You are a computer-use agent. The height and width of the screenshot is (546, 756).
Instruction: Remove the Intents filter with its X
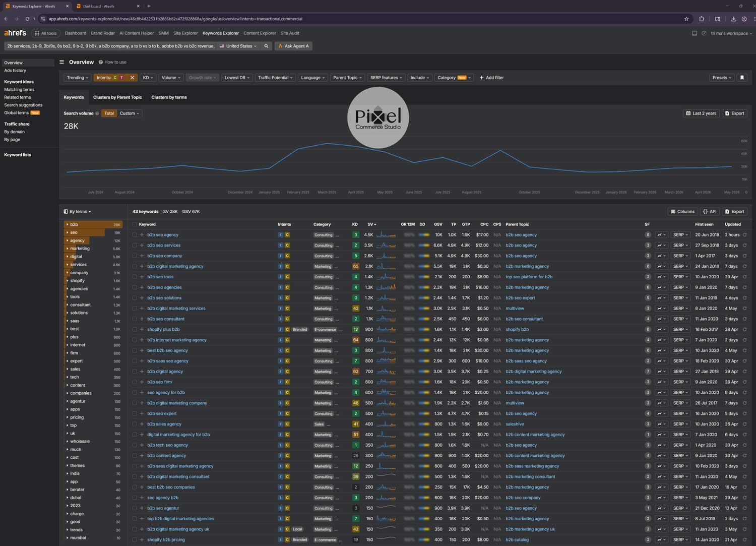pyautogui.click(x=132, y=78)
